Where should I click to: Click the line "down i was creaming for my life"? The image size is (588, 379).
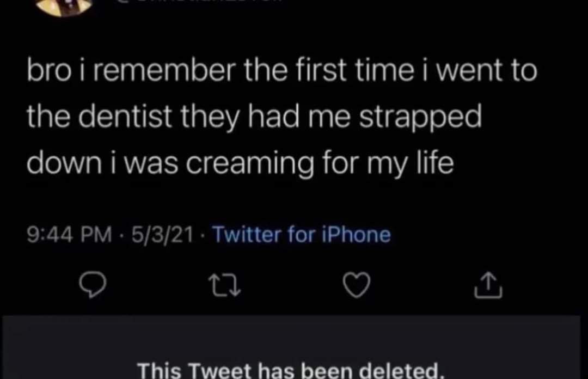pyautogui.click(x=240, y=163)
